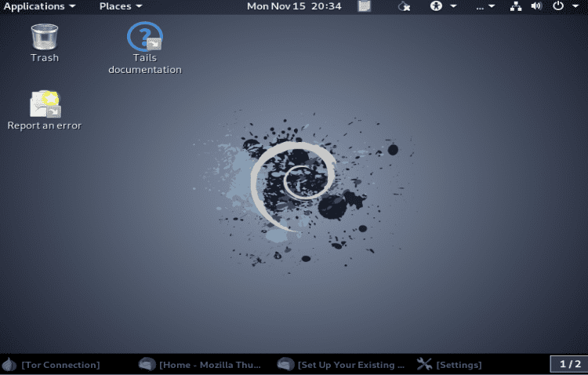Select the Trash desktop icon
This screenshot has height=375, width=588.
click(x=45, y=43)
